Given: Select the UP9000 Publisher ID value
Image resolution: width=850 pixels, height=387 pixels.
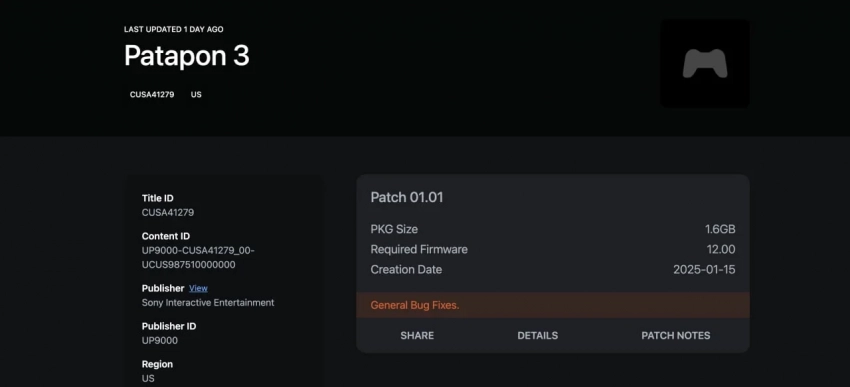Looking at the screenshot, I should pos(159,340).
